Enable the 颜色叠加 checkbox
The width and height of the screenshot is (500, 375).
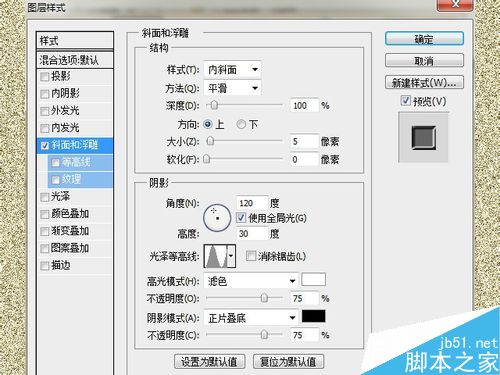point(44,214)
